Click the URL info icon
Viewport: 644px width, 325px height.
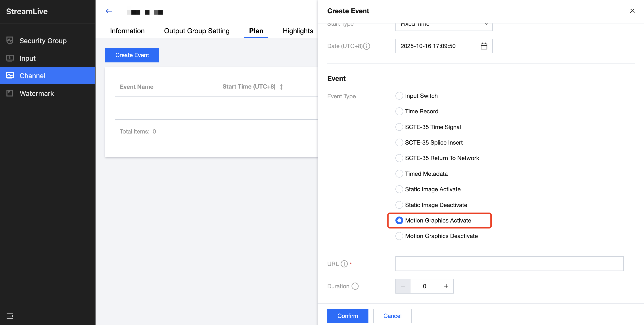coord(344,264)
